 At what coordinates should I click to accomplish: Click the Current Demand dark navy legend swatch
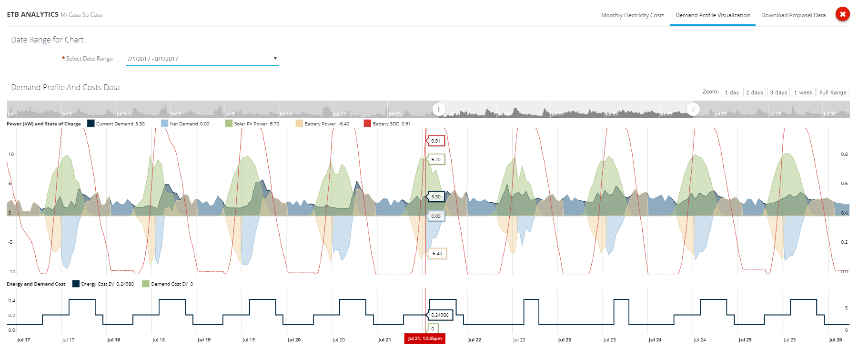[91, 124]
